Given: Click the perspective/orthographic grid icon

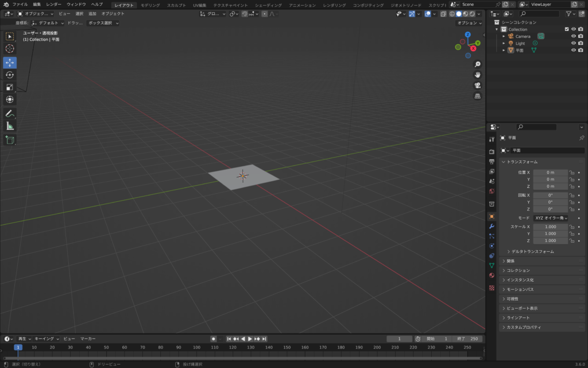Looking at the screenshot, I should tap(477, 96).
